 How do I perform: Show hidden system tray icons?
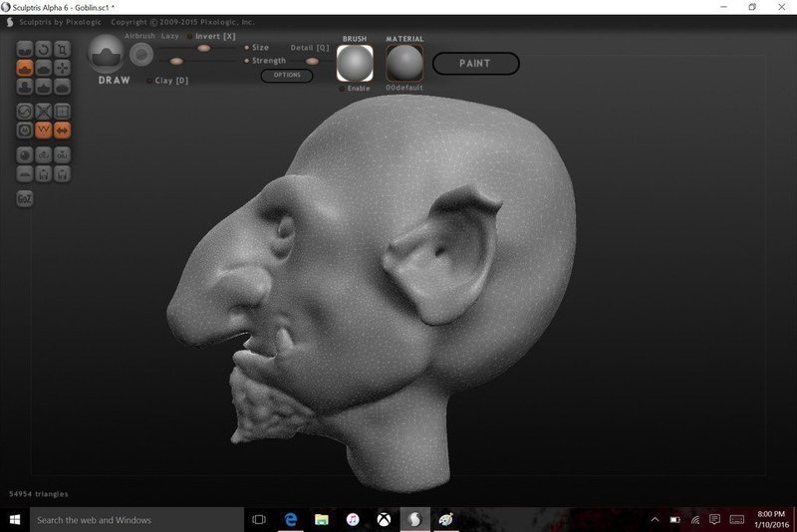[x=656, y=520]
